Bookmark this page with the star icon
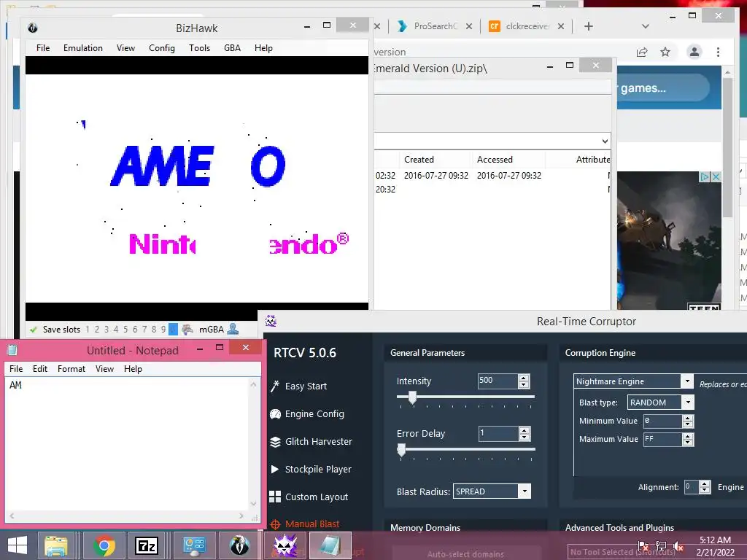Screen dimensions: 747x560 click(x=665, y=52)
